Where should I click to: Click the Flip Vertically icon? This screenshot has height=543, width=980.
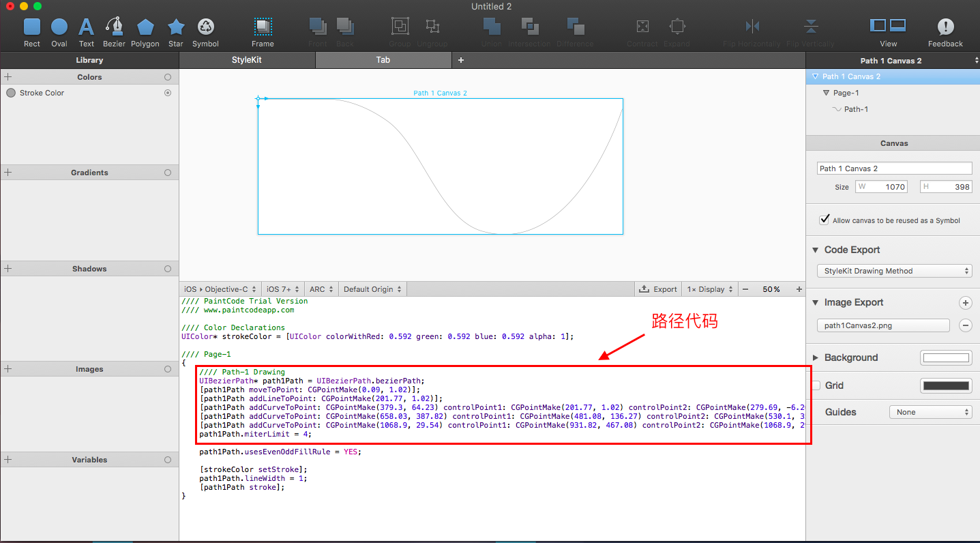click(811, 27)
